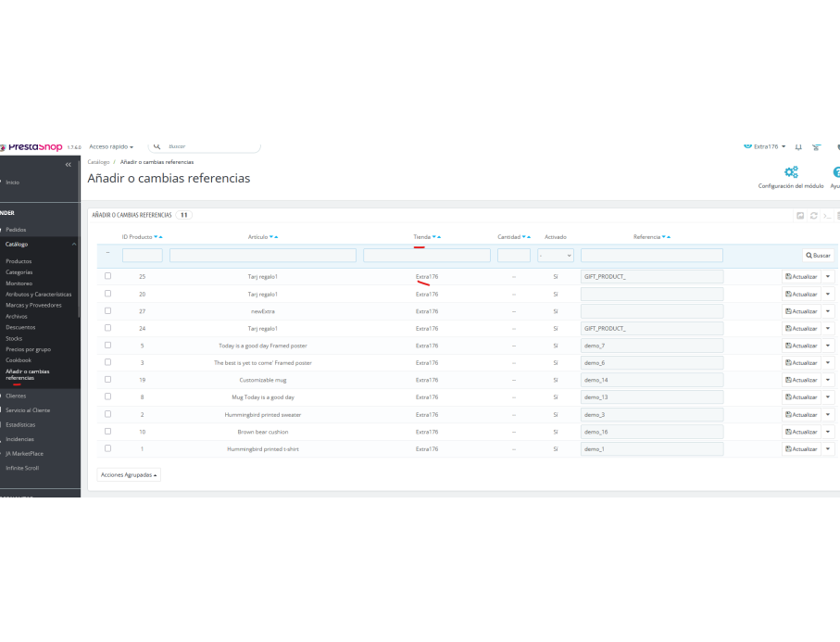
Task: Sort ID Producto ascending arrow
Action: 160,237
